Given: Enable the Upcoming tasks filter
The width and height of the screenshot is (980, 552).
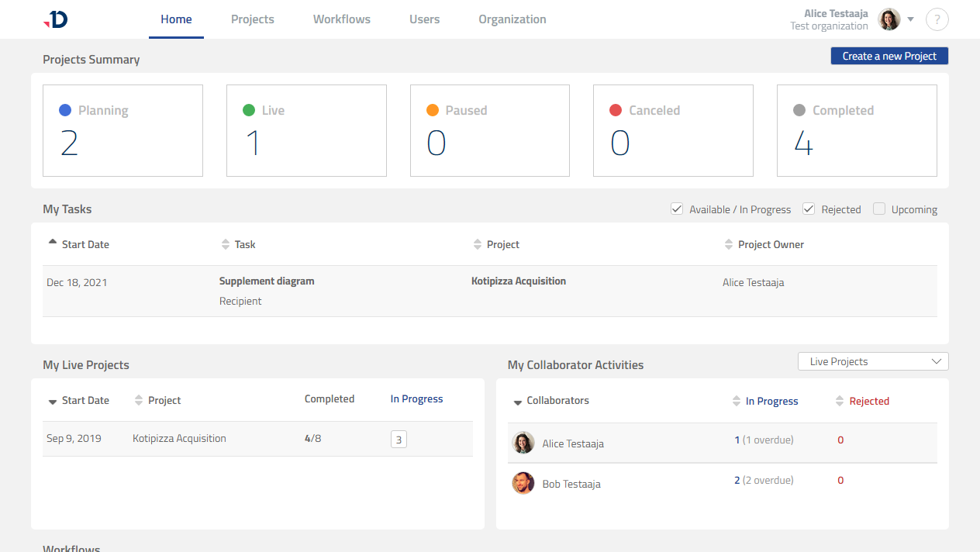Looking at the screenshot, I should [x=879, y=209].
